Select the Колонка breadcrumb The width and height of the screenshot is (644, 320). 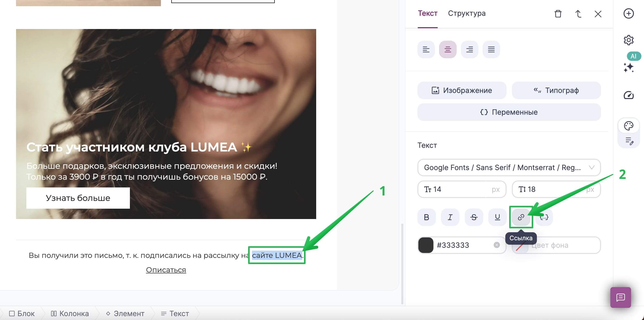click(x=70, y=314)
